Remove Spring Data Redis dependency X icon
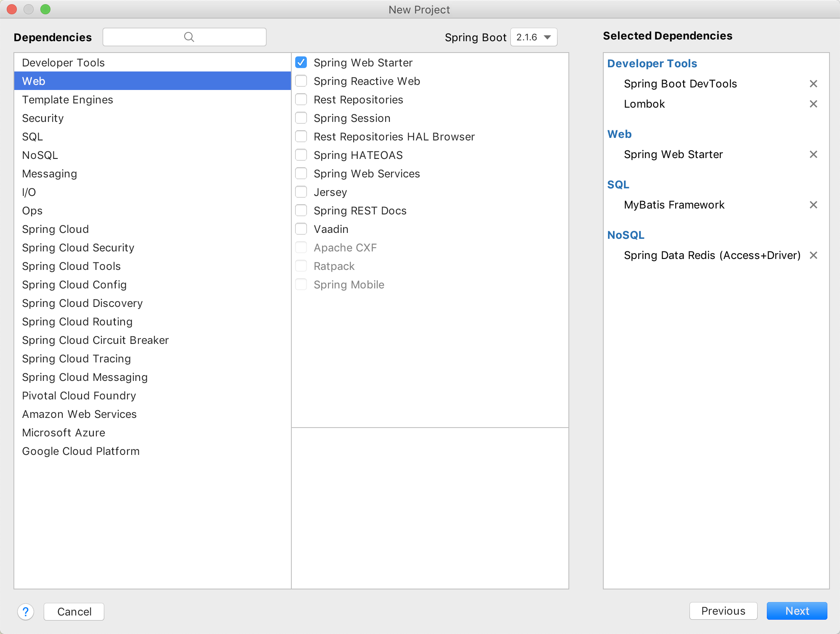This screenshot has height=634, width=840. point(813,255)
